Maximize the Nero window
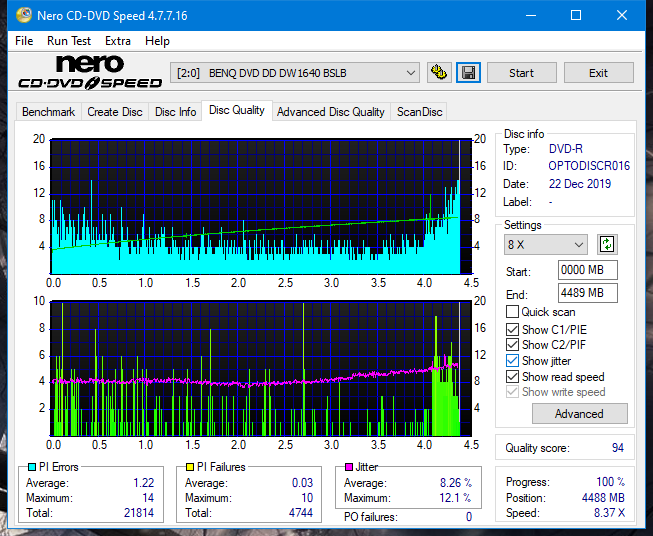Image resolution: width=653 pixels, height=536 pixels. point(576,15)
